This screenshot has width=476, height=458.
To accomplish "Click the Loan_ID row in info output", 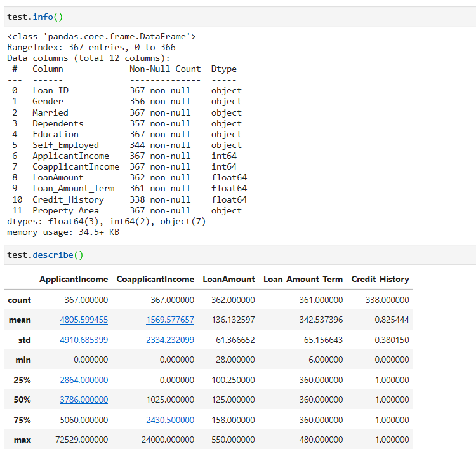I will click(127, 91).
